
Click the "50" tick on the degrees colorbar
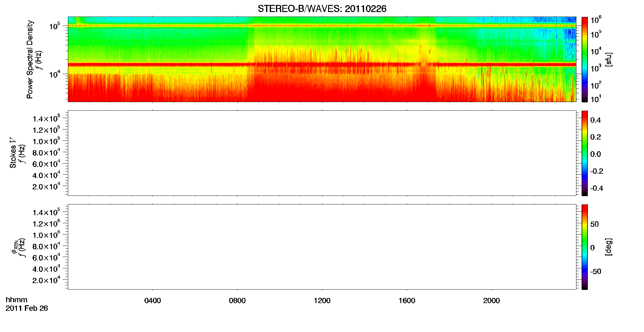click(x=595, y=224)
